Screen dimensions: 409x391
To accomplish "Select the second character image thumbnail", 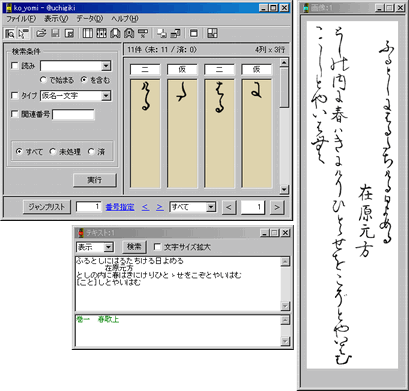I will pos(182,133).
